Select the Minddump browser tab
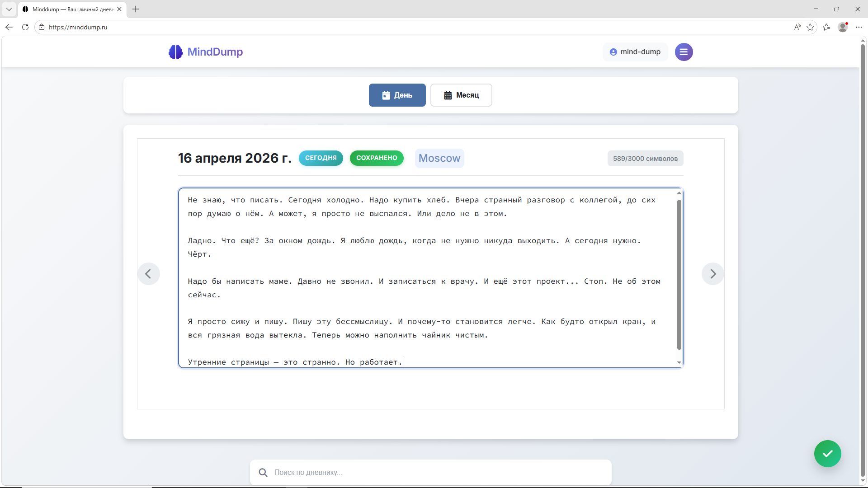The image size is (868, 488). [72, 9]
